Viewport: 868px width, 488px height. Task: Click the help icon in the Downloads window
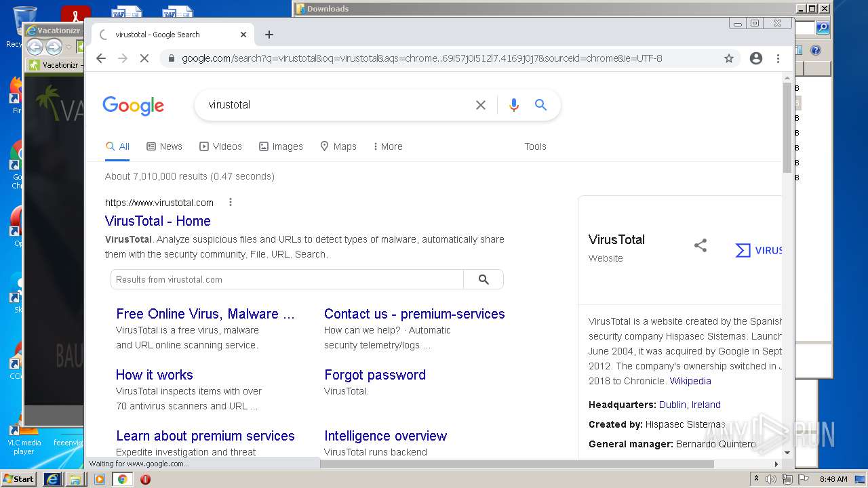click(816, 50)
